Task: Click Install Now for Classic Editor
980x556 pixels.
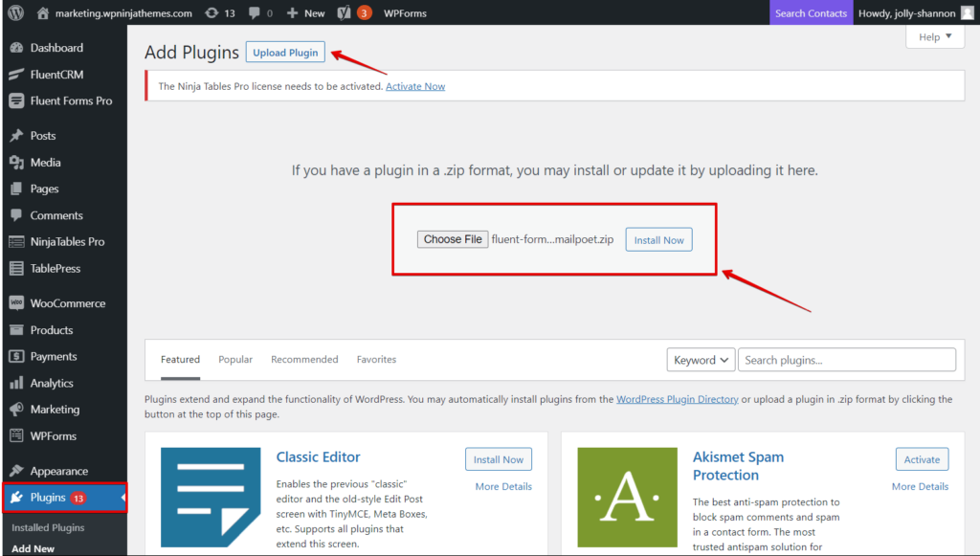Action: [x=498, y=459]
